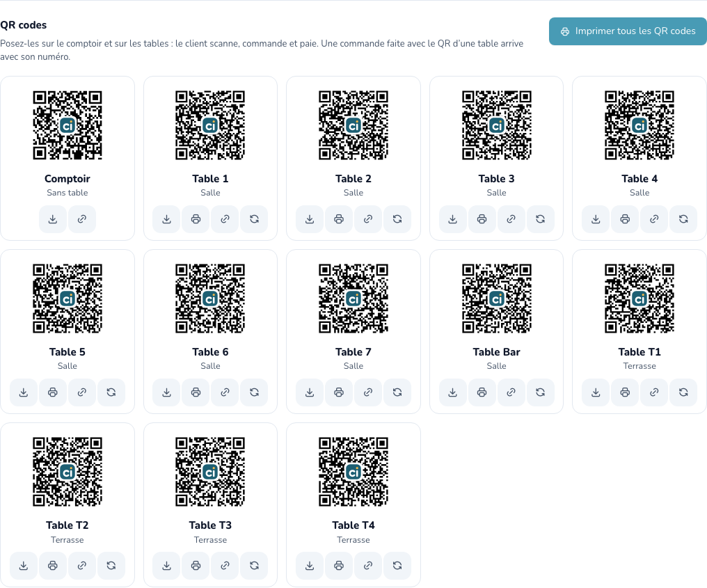Regenerate the Table 4 QR code
The height and width of the screenshot is (588, 707).
[683, 219]
